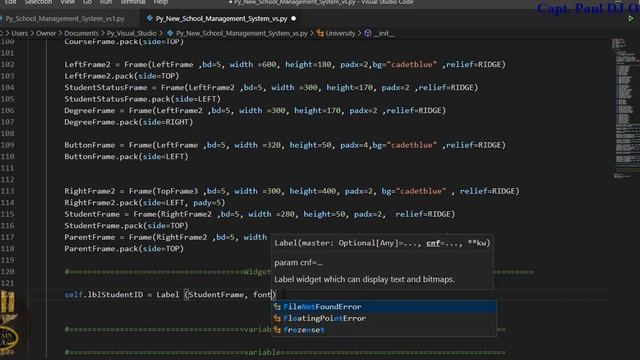Run the Python file with the play icon
Screen dimensions: 640x360
click(x=631, y=19)
